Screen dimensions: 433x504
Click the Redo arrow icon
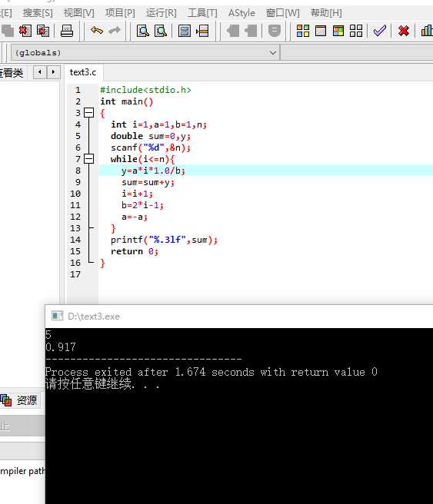click(x=115, y=31)
